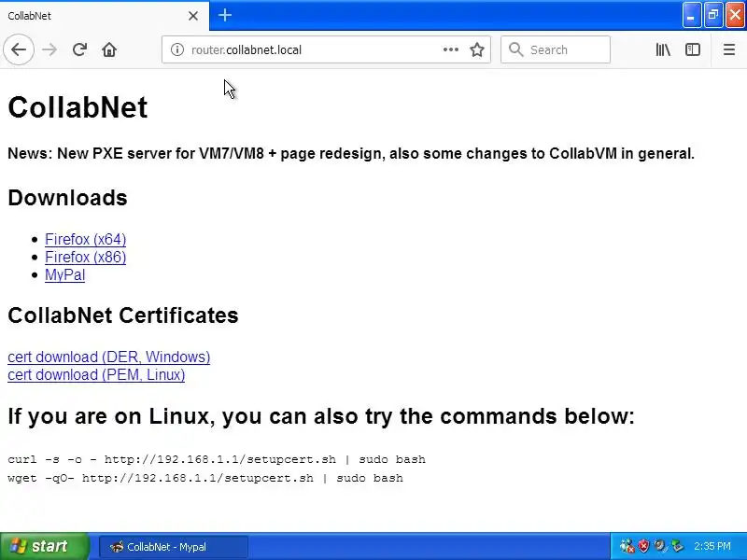Click the curl setupcert.sh command line
The height and width of the screenshot is (560, 747).
tap(217, 459)
